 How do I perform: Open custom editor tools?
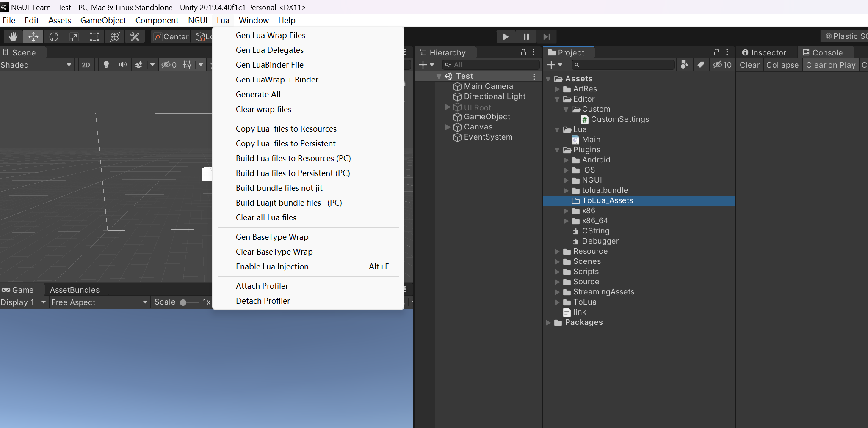(135, 37)
